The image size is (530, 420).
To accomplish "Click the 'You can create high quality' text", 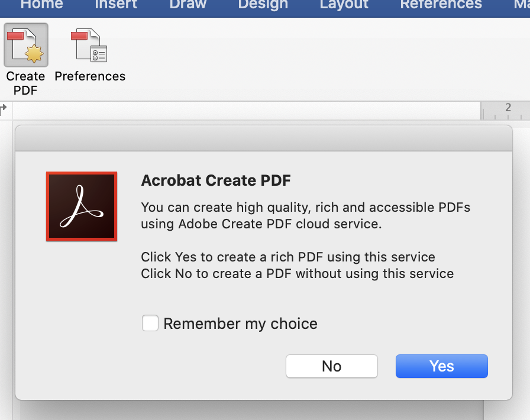I will tap(306, 215).
